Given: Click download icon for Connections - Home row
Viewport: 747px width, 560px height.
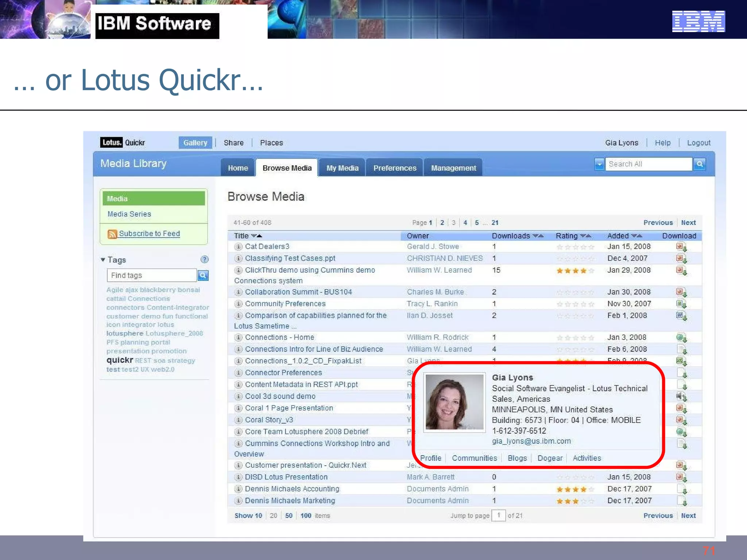Looking at the screenshot, I should coord(681,338).
